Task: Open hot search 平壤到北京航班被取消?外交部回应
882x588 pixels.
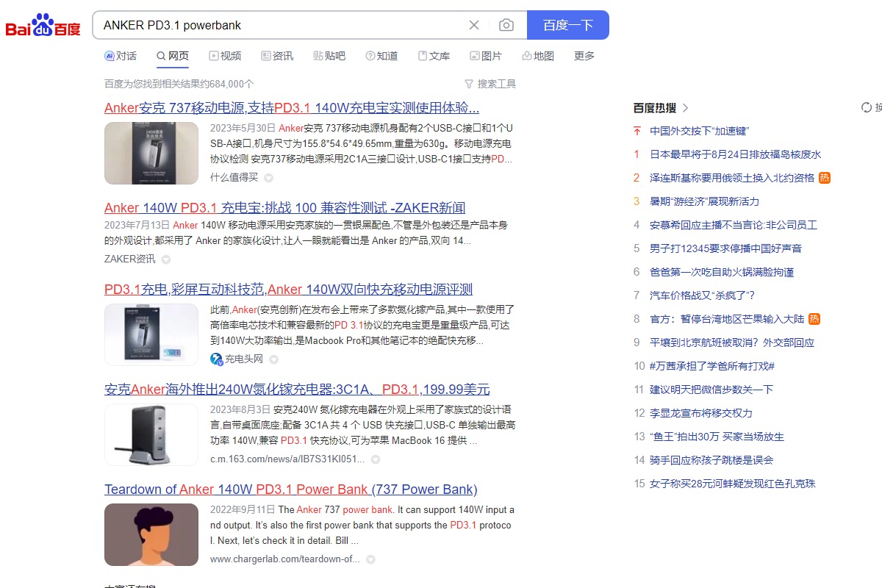Action: pyautogui.click(x=732, y=343)
